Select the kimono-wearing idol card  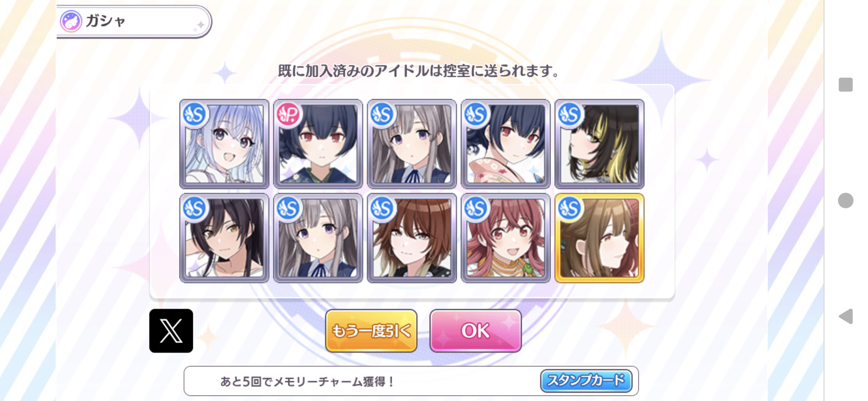click(505, 144)
